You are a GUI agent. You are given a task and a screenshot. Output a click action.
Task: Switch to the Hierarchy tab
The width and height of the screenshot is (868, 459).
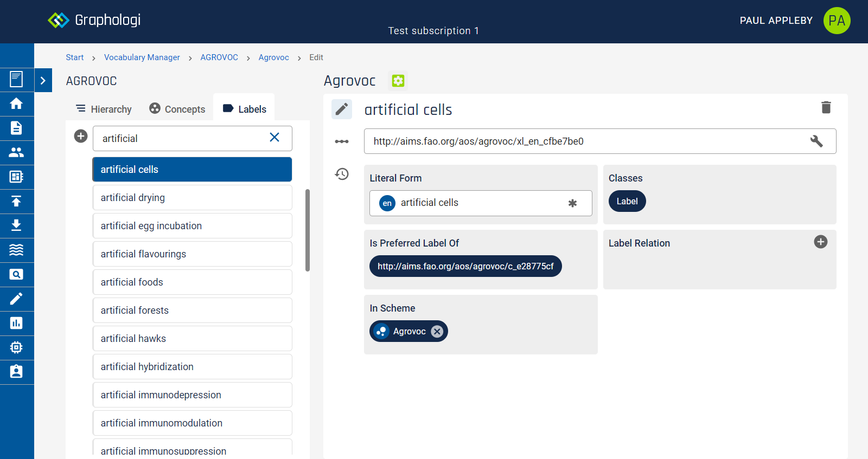104,109
